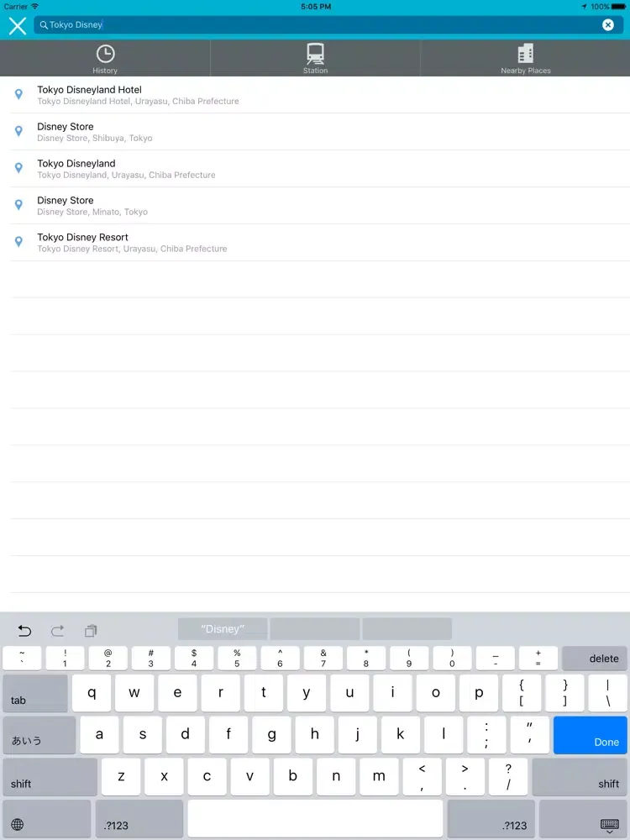Tap the redo arrow on the keyboard bar
Image resolution: width=630 pixels, height=840 pixels.
click(x=57, y=631)
